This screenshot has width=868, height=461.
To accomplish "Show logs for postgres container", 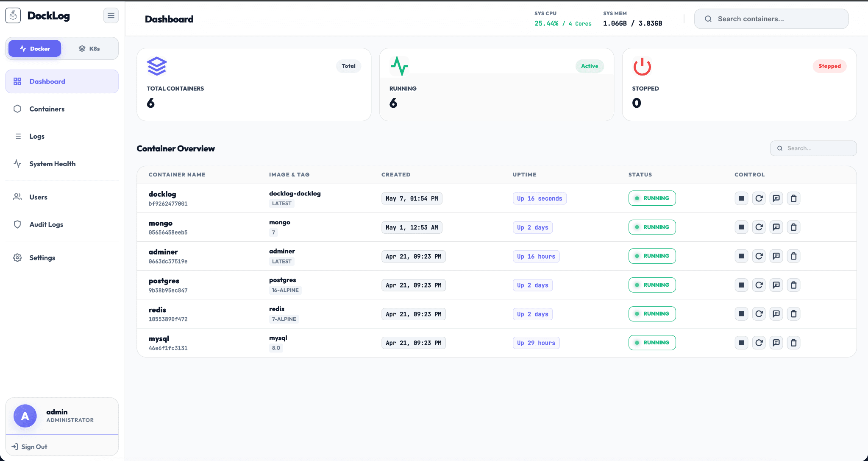I will [776, 285].
